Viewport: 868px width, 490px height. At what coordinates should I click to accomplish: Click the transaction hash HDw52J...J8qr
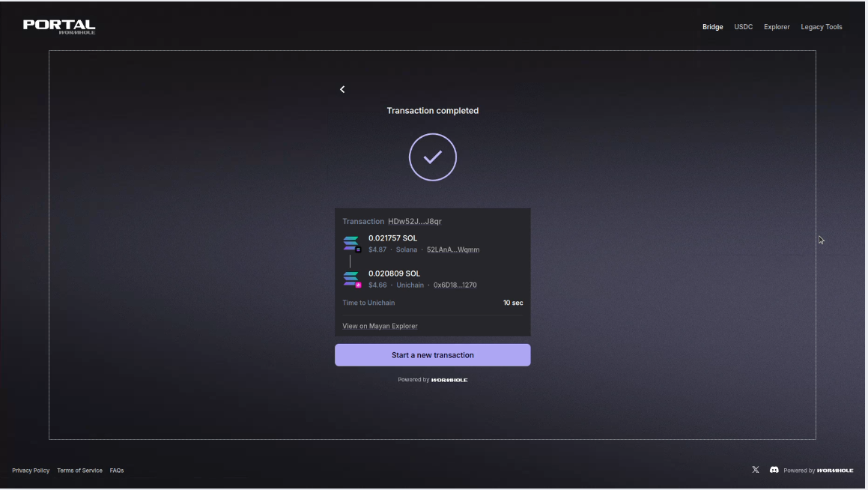[414, 222]
